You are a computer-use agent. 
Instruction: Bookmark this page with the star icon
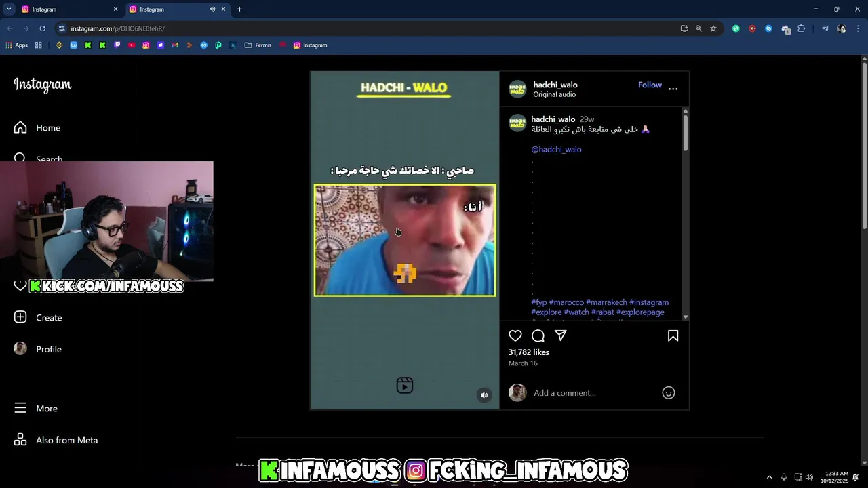[x=713, y=28]
